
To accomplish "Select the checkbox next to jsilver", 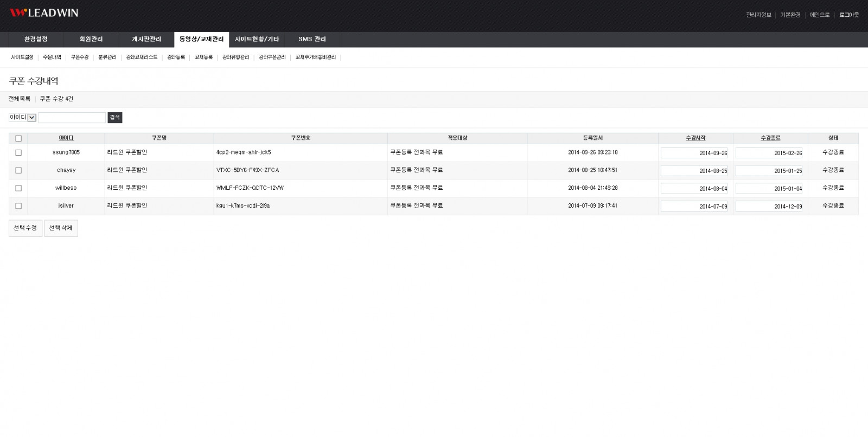I will click(x=18, y=206).
